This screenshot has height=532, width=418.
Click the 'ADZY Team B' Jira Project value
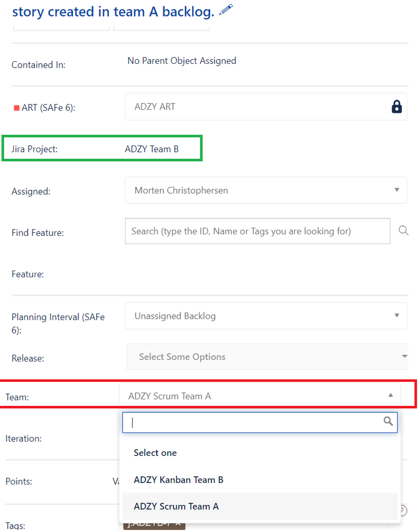[152, 149]
